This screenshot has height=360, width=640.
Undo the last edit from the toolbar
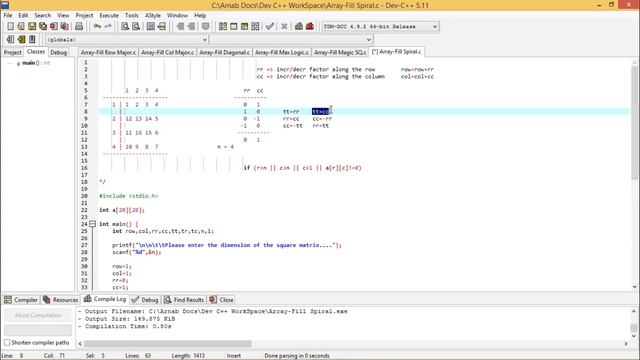click(97, 27)
